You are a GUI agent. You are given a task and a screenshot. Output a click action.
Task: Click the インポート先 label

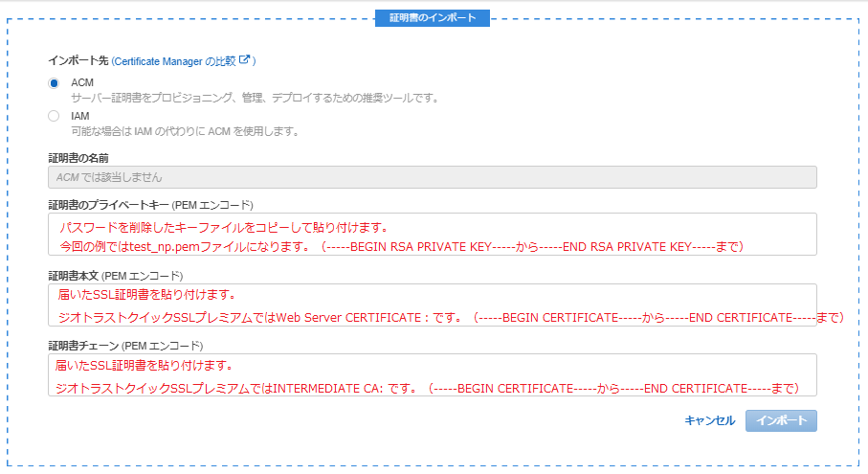[78, 61]
